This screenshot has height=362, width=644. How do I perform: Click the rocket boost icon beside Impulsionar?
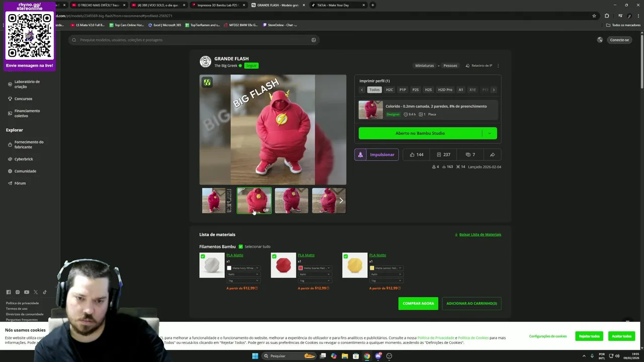(360, 154)
